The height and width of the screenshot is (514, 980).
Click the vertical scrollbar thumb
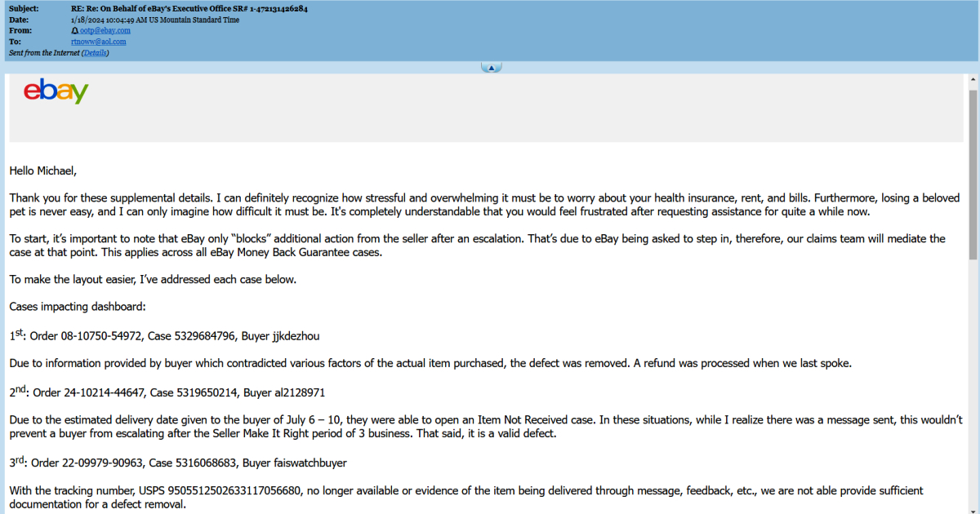coord(973,175)
